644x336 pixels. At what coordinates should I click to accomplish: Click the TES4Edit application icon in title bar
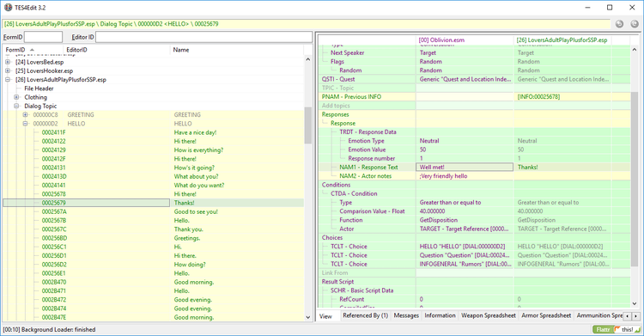[x=8, y=8]
